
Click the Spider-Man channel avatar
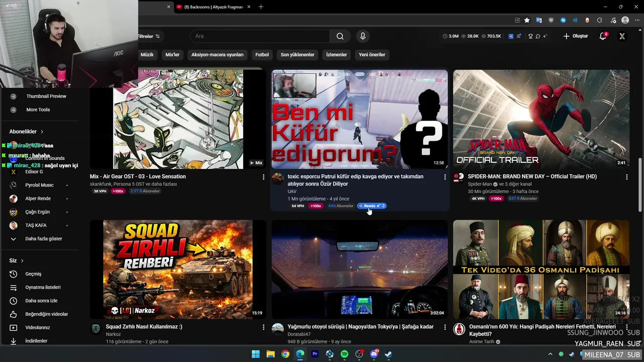click(x=459, y=177)
